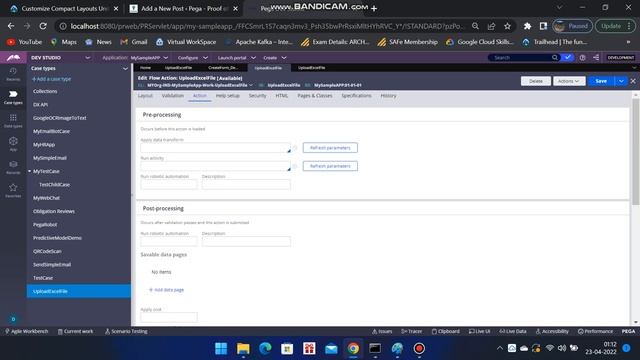Viewport: 640px width, 360px height.
Task: Open the Data types sidebar icon
Action: coord(13,121)
